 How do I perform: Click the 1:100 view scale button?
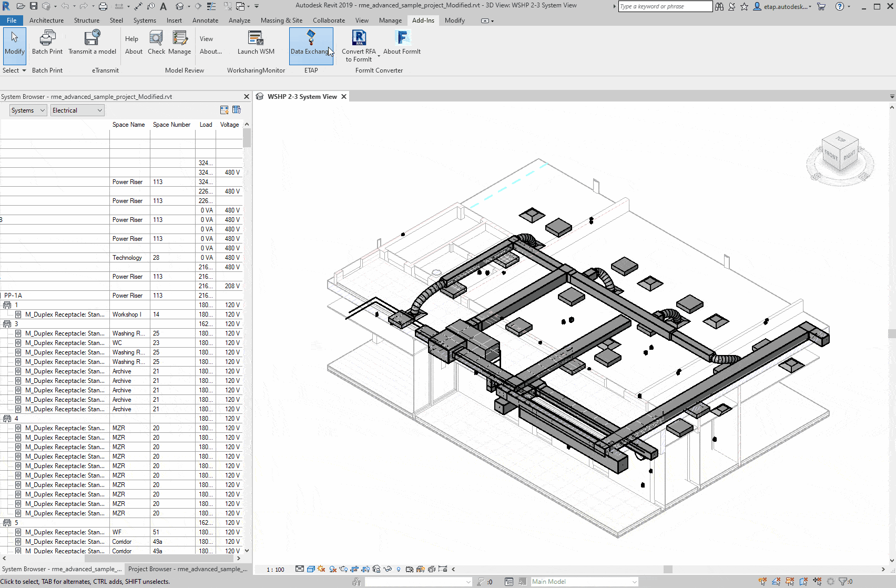click(276, 570)
